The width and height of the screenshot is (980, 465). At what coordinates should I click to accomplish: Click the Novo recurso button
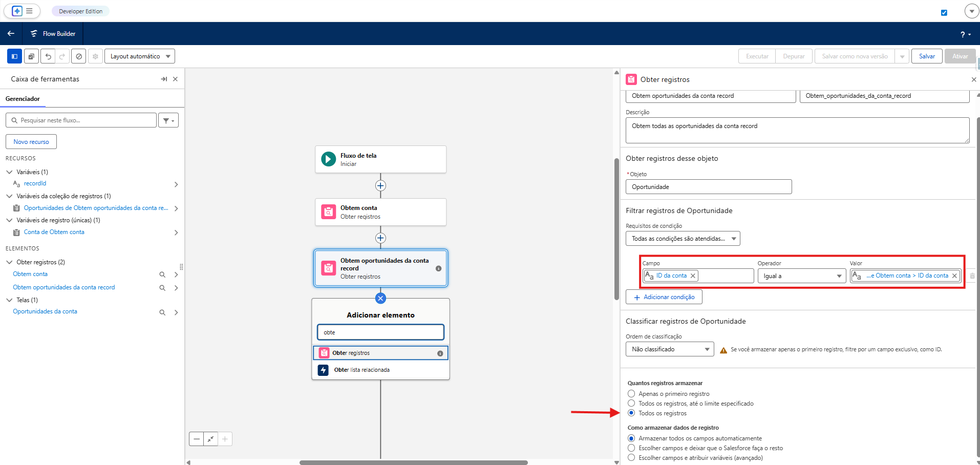point(31,141)
